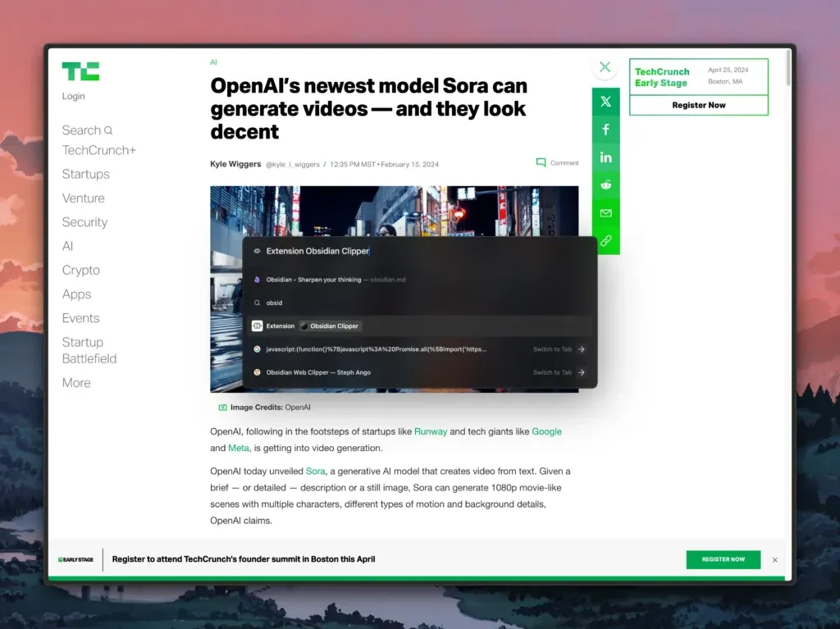This screenshot has width=840, height=629.
Task: Click the Comment link text
Action: 564,163
